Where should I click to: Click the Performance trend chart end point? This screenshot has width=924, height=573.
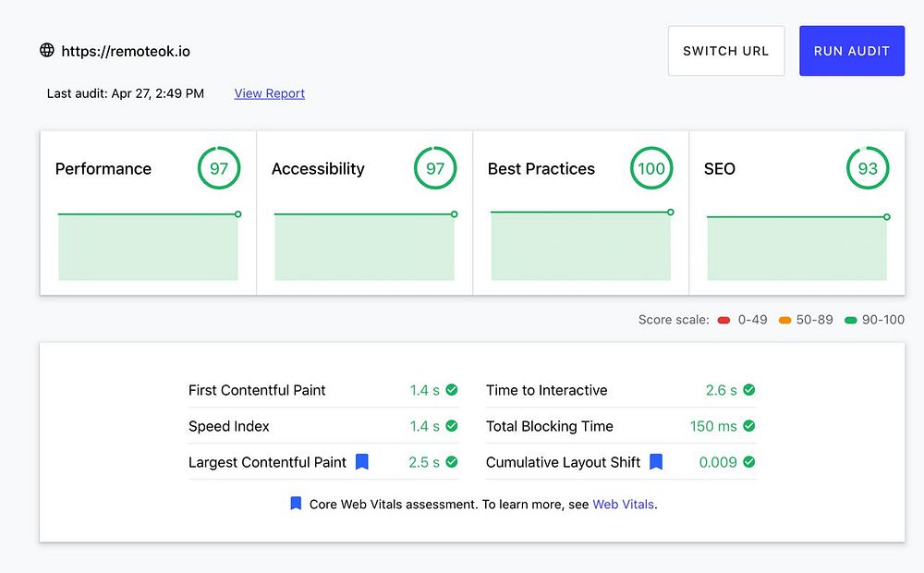pos(238,214)
